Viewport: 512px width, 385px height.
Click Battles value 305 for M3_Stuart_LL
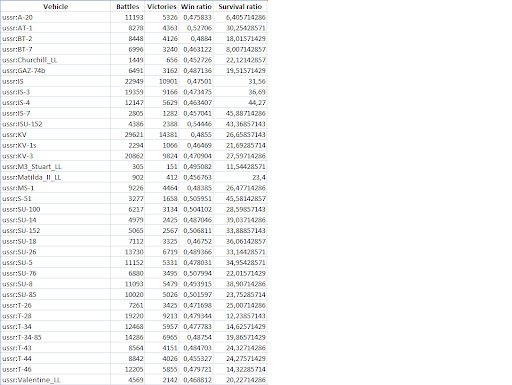[138, 167]
